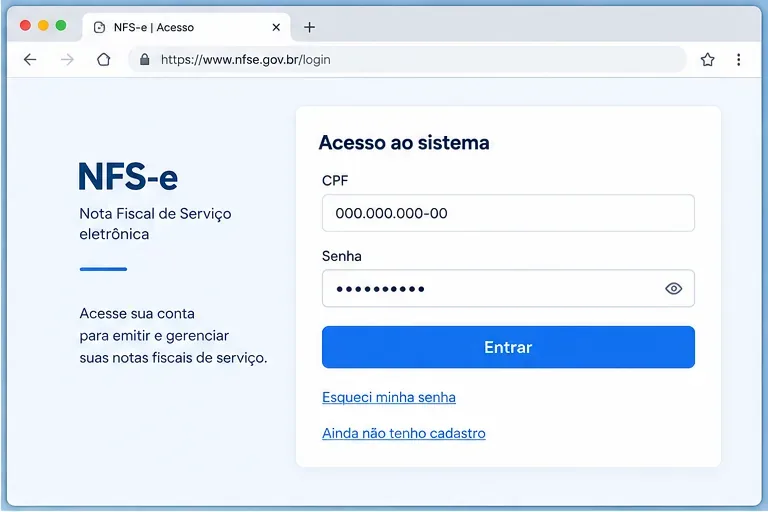Close the NFS-e | Acesso tab
The width and height of the screenshot is (768, 512).
[x=276, y=27]
